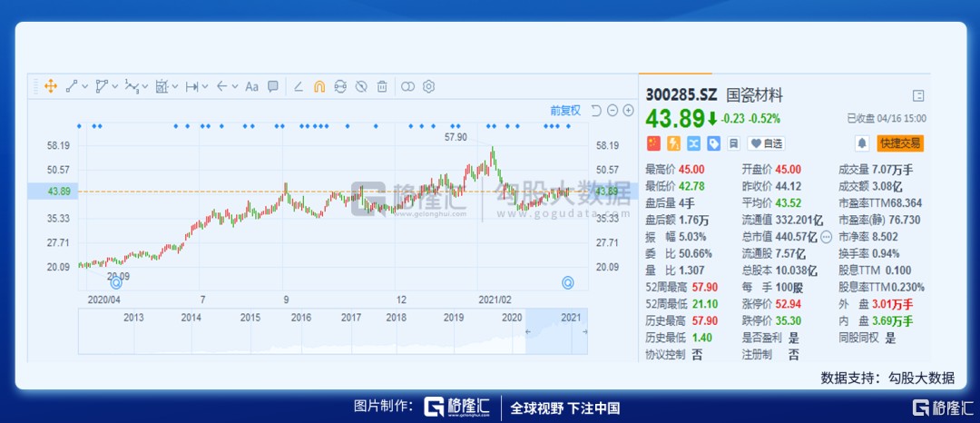Toggle 自选 watchlist heart button
This screenshot has width=980, height=423.
click(766, 143)
